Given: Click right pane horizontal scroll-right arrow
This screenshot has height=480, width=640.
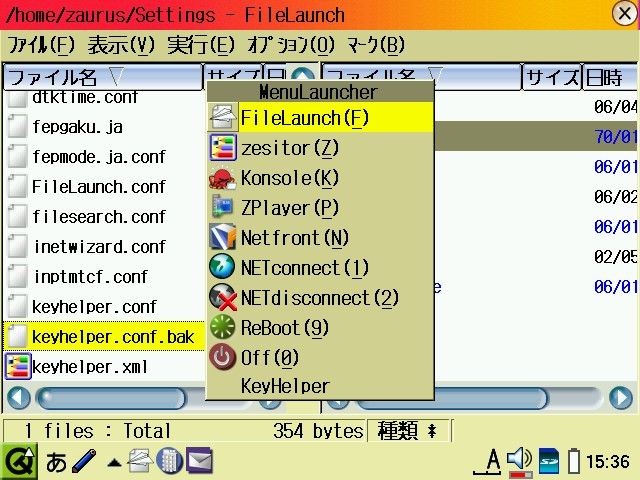Looking at the screenshot, I should pyautogui.click(x=620, y=397).
